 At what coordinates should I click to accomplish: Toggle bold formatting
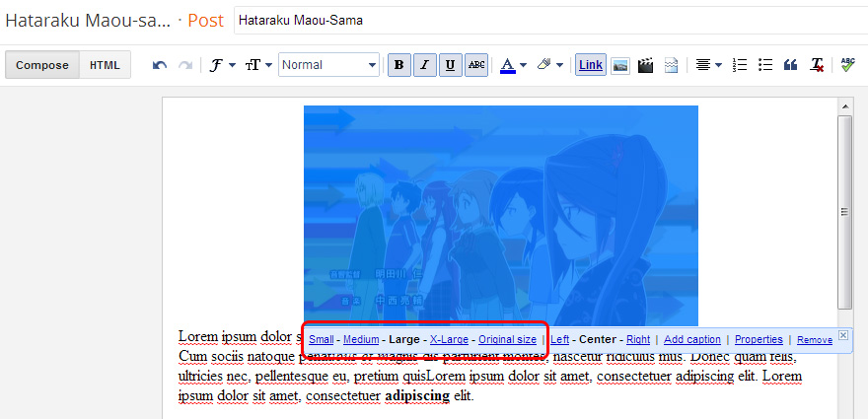tap(399, 65)
